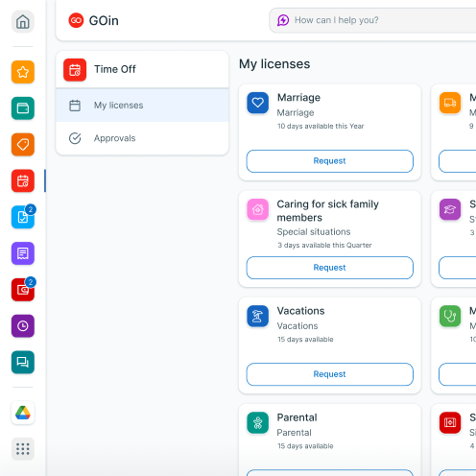Click the GOin brand name text
Screen dimensions: 476x476
tap(104, 21)
